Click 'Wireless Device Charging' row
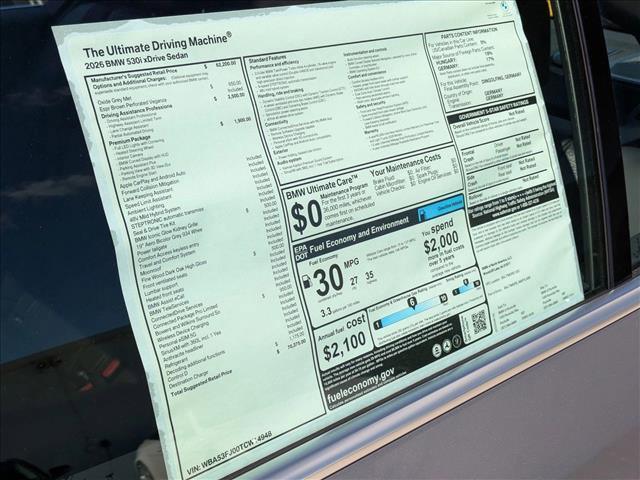 183,332
